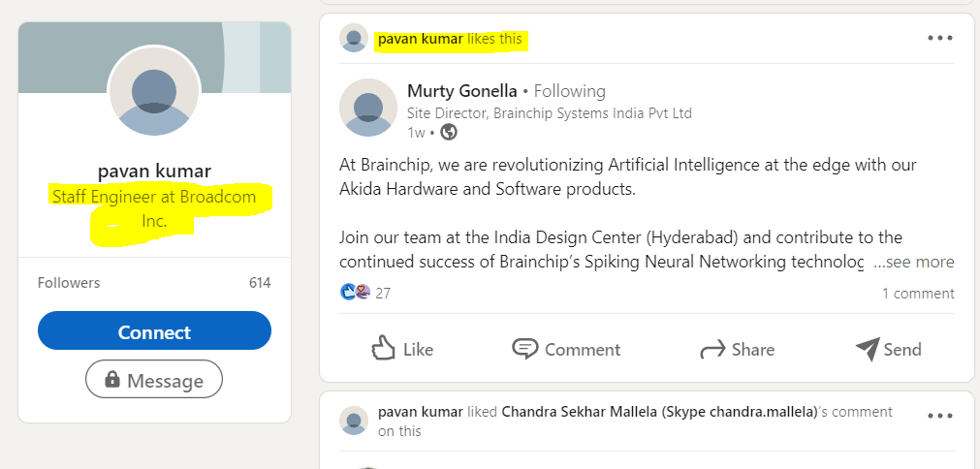The image size is (980, 469).
Task: Open three-dot menu on second feed card
Action: point(940,416)
